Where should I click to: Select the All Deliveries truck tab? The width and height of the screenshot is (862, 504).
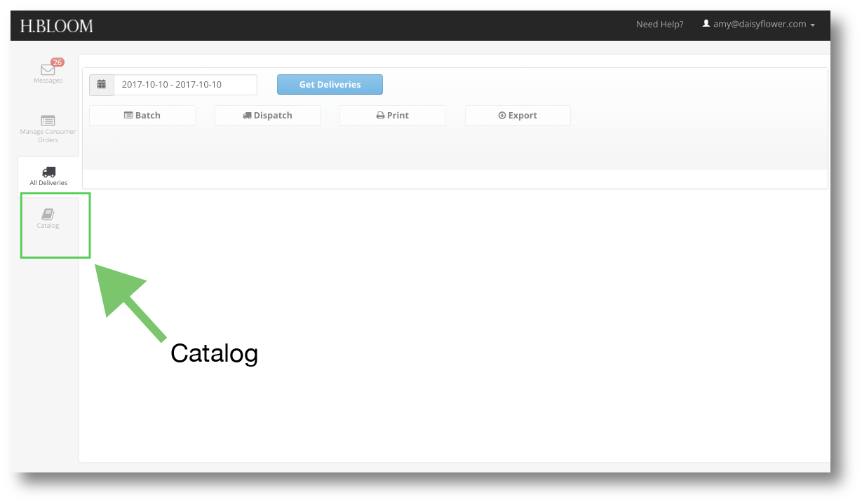[x=48, y=176]
